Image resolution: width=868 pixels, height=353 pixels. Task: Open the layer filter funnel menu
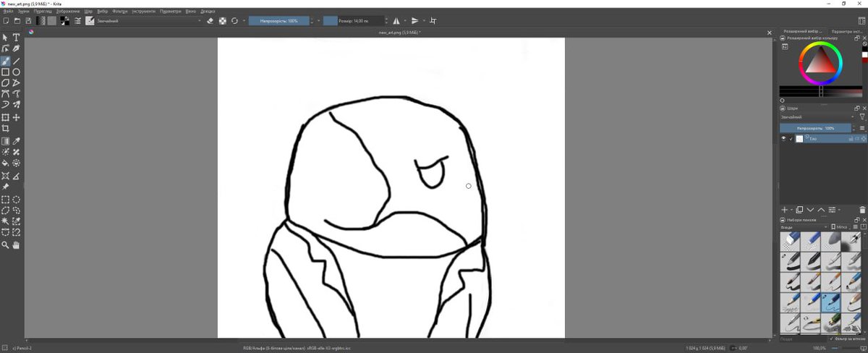[861, 117]
